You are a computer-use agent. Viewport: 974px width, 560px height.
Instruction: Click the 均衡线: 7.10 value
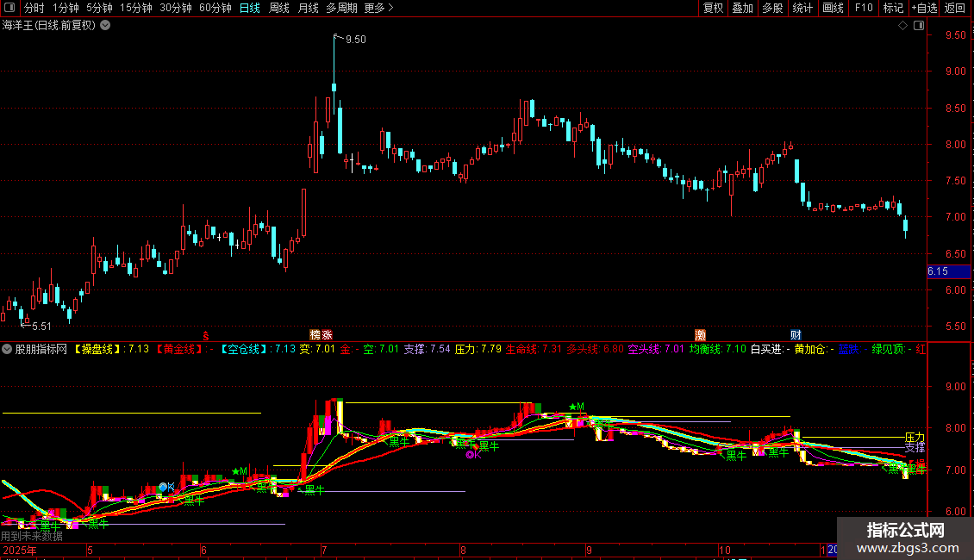point(717,349)
